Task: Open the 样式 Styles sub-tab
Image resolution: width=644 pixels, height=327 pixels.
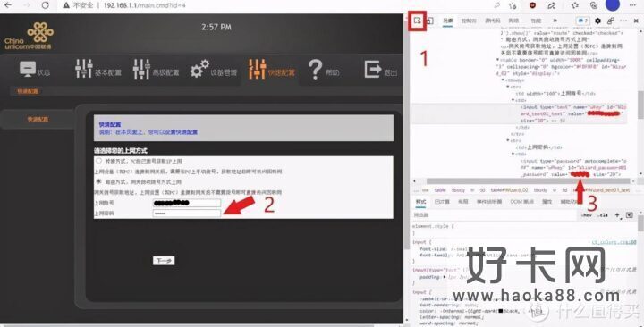Action: 420,201
